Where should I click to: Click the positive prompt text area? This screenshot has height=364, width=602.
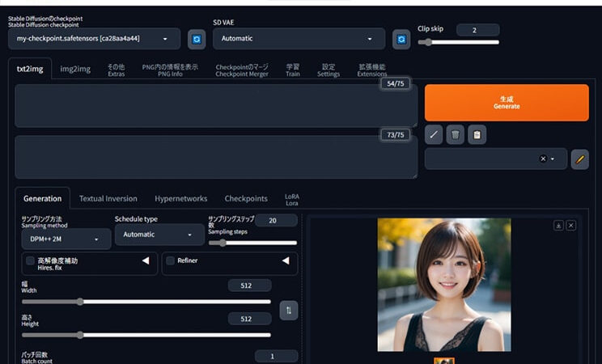[x=216, y=106]
